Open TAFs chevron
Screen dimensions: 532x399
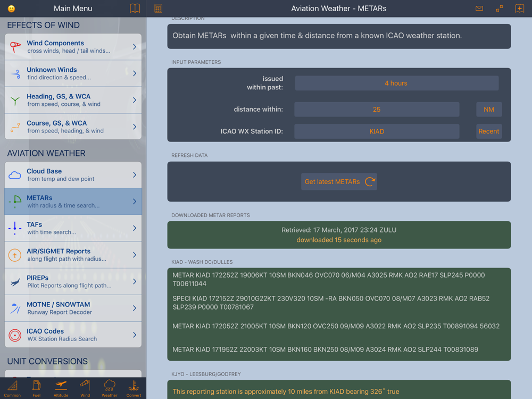tap(135, 228)
